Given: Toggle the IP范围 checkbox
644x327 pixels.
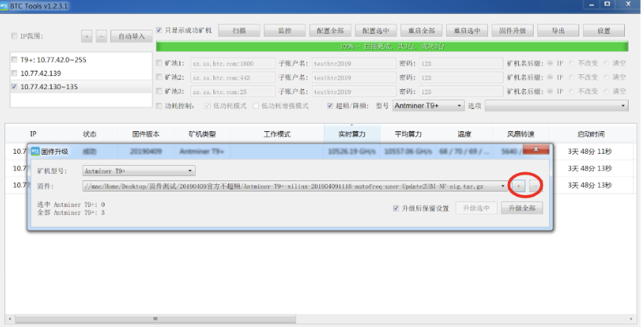Looking at the screenshot, I should 15,36.
